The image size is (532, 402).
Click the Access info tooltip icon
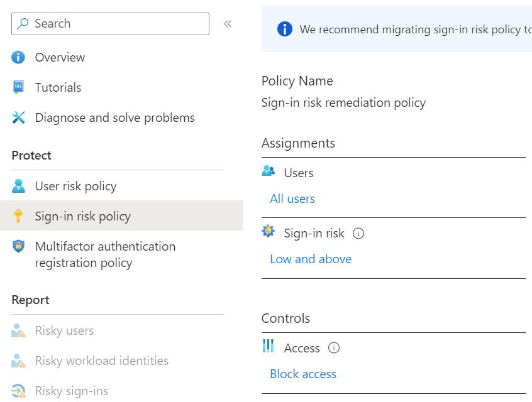point(334,348)
